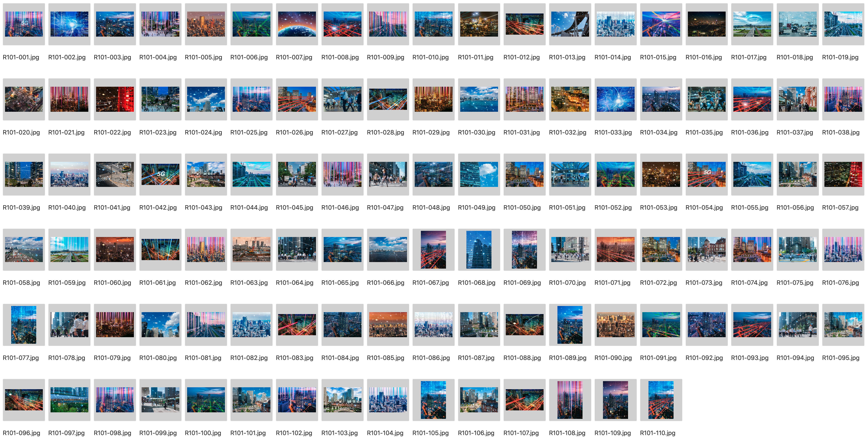868x442 pixels.
Task: Select the R101-089.jpg thumbnail
Action: tap(570, 324)
